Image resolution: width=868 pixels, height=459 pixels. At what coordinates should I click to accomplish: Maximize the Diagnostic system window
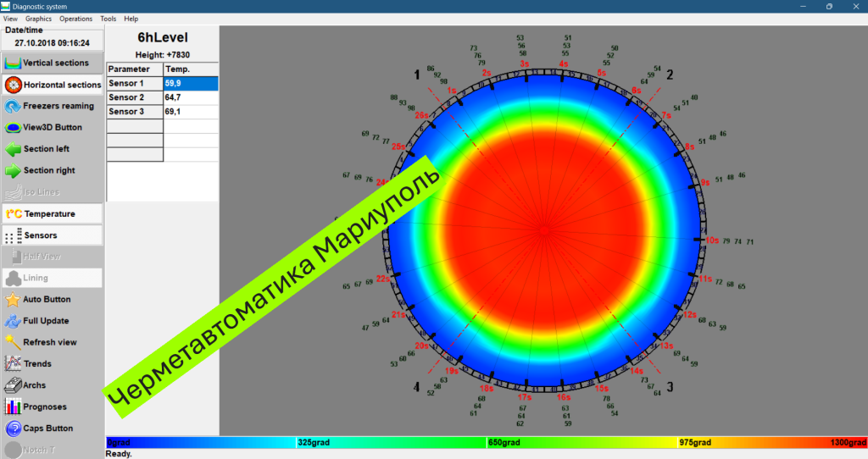[x=829, y=6]
